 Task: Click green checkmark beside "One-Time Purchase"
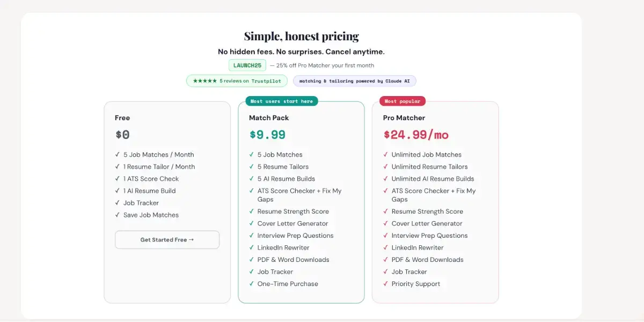point(252,284)
